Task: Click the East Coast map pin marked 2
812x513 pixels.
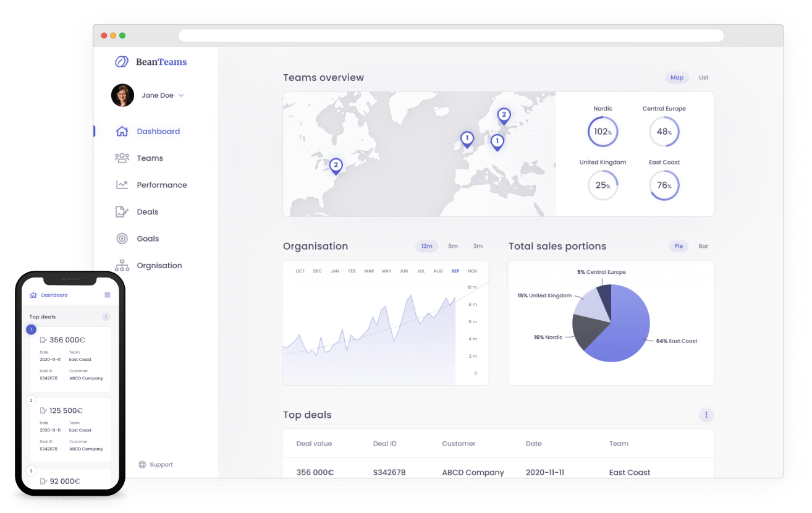Action: coord(336,166)
